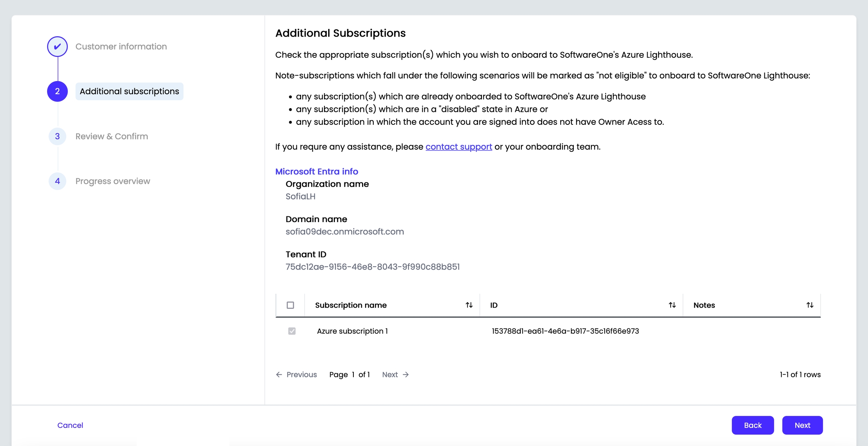
Task: Click the Next page right arrow
Action: 406,374
